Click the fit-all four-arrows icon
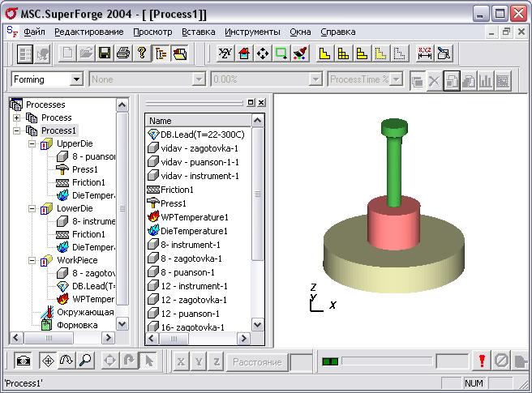Viewport: 532px width, 393px height. click(263, 53)
